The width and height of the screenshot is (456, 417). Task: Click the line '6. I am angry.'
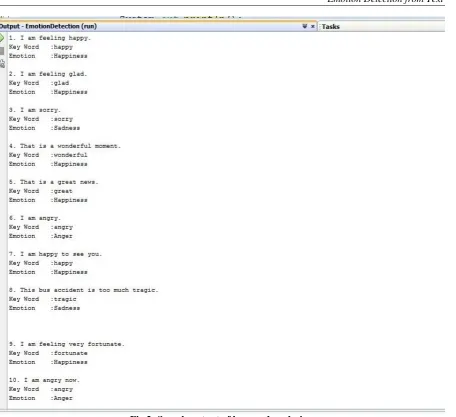(x=35, y=218)
